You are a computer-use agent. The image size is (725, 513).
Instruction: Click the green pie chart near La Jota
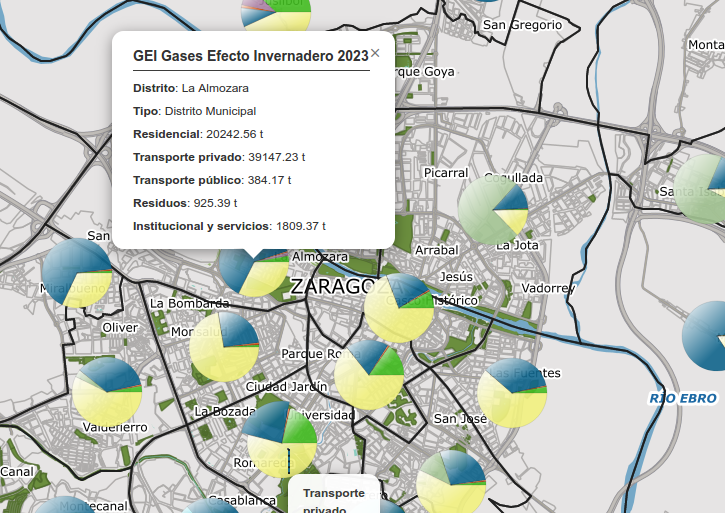pyautogui.click(x=493, y=210)
